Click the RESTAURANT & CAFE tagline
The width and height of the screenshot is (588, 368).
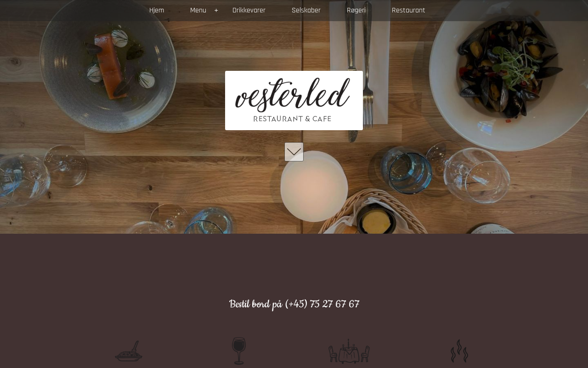click(293, 119)
